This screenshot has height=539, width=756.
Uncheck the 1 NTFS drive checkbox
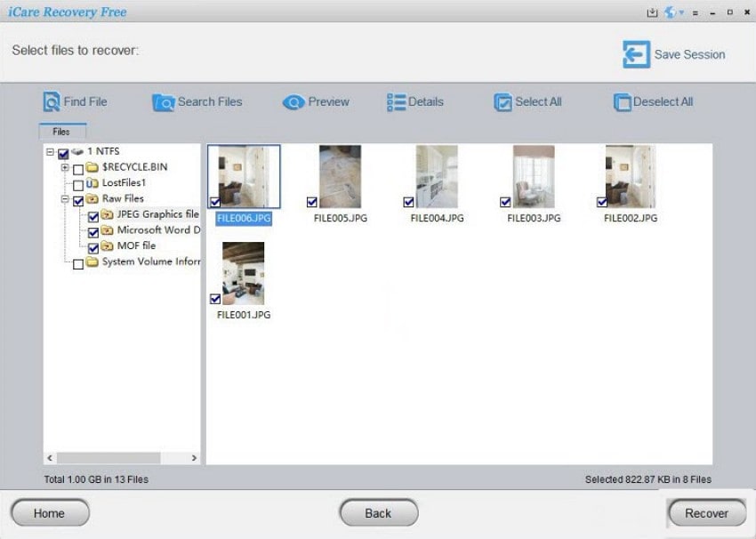click(63, 154)
